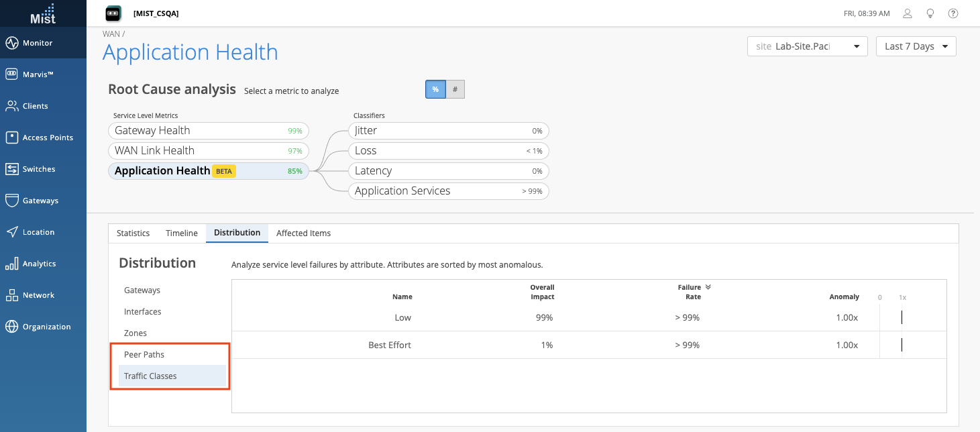Toggle metric display to count (#) mode
Screen dimensions: 980x432
(455, 89)
